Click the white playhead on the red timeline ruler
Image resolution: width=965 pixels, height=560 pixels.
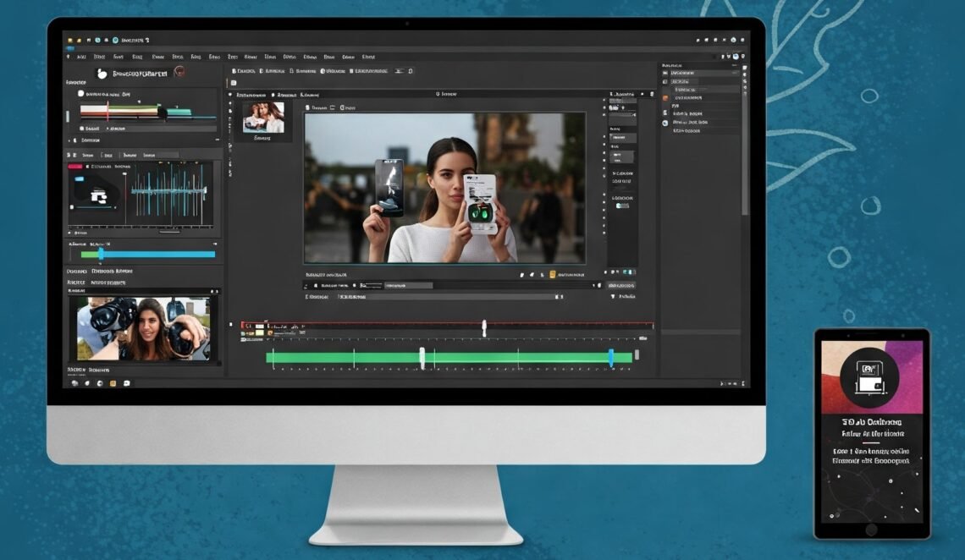coord(484,328)
